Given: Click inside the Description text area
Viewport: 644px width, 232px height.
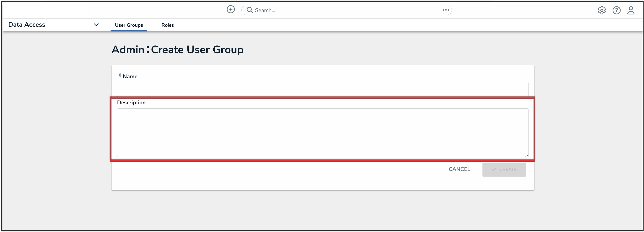Looking at the screenshot, I should pos(322,133).
